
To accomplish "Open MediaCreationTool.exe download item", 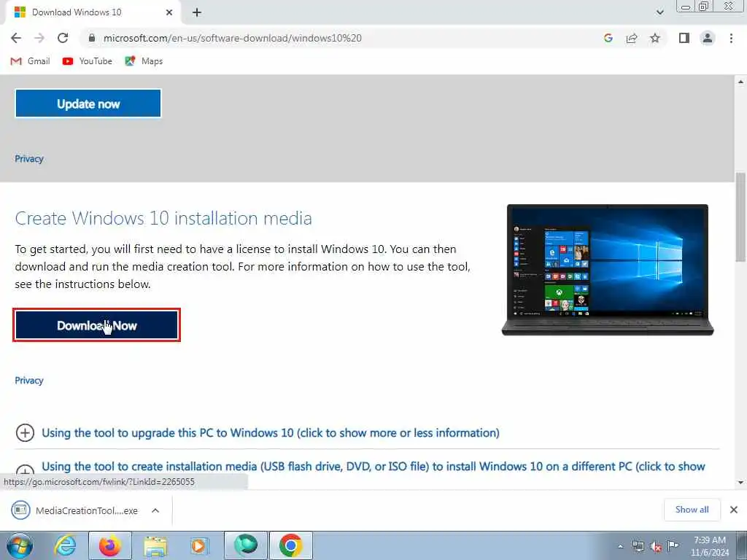I will pyautogui.click(x=75, y=510).
